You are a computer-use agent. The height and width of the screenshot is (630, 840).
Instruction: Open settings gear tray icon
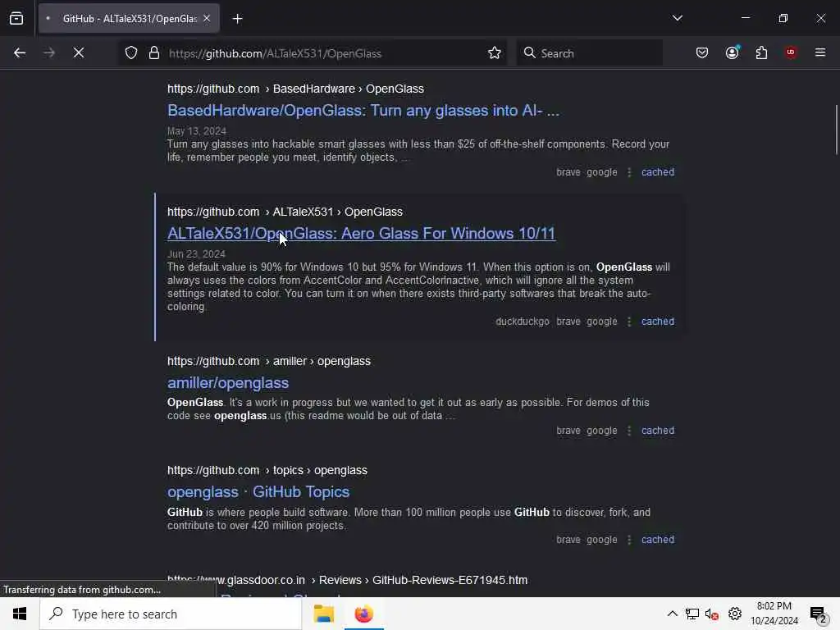coord(734,614)
